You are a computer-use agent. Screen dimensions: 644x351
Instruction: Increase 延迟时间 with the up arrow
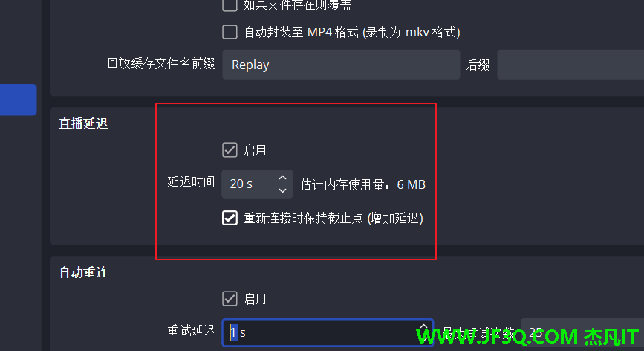click(282, 178)
